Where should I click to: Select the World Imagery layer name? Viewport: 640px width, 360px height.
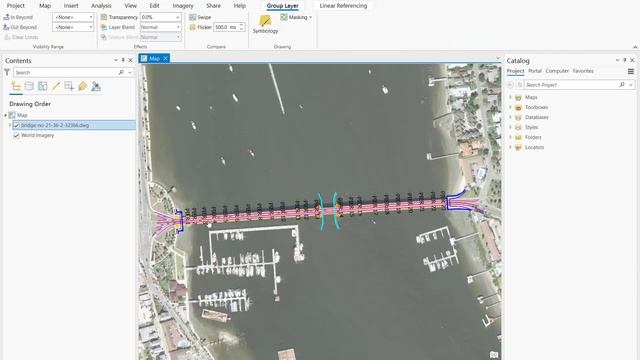click(38, 135)
